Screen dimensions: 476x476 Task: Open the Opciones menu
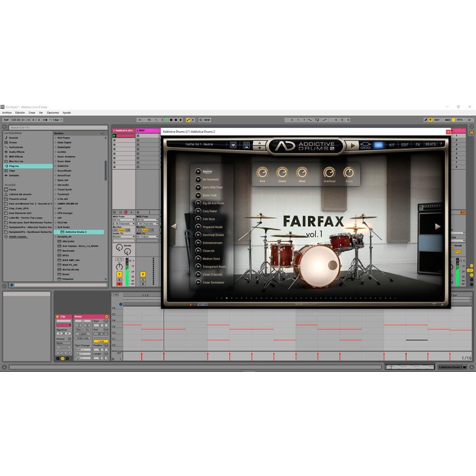click(53, 113)
